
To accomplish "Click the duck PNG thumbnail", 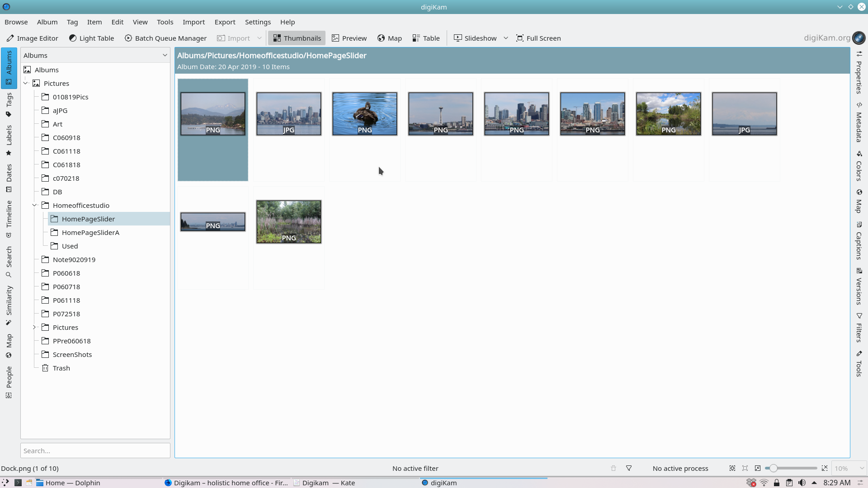I will click(x=364, y=113).
